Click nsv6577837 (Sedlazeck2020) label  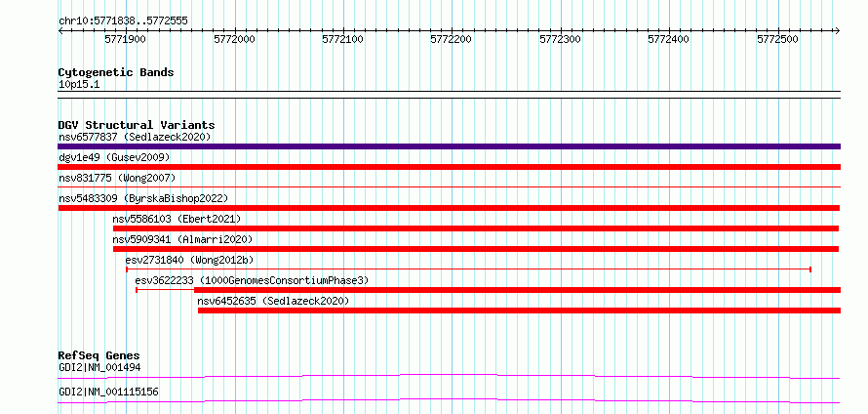135,137
